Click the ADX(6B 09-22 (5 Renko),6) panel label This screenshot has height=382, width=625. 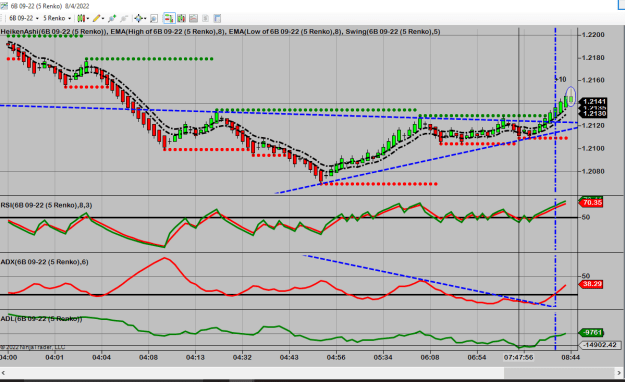click(x=45, y=262)
